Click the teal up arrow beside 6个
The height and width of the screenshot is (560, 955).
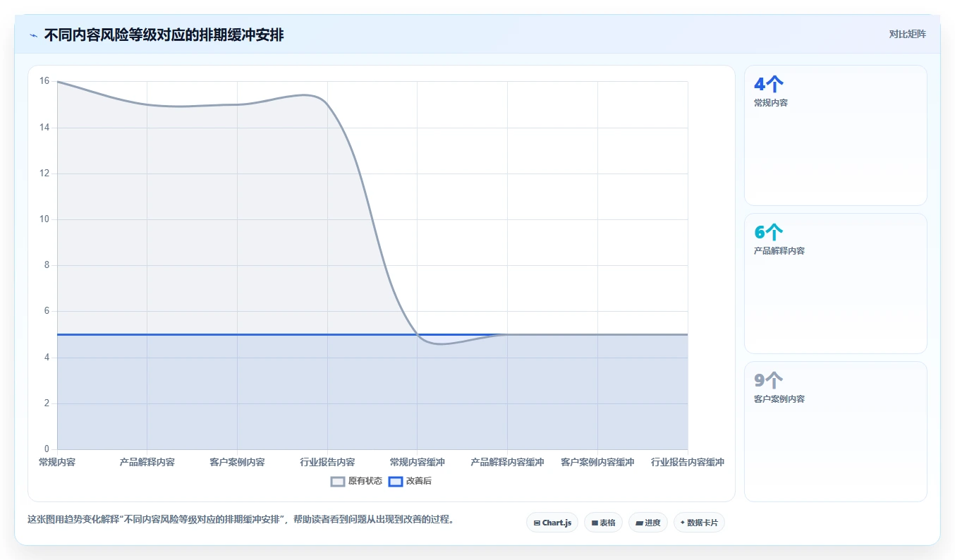[x=775, y=232]
